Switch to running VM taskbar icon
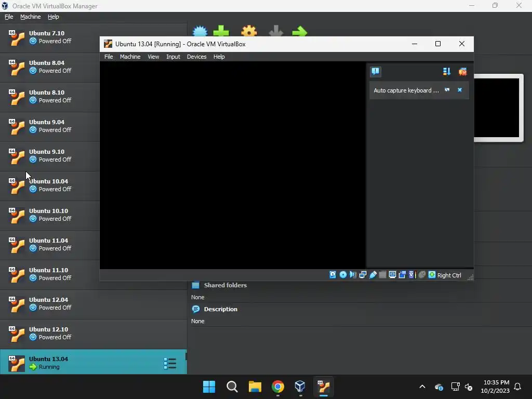 coord(324,387)
